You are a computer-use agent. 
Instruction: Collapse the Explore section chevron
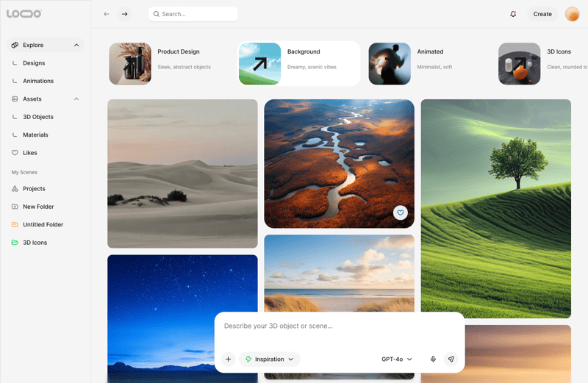[x=76, y=45]
